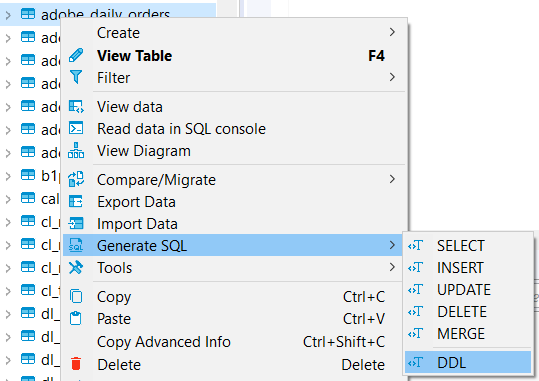Click the Create submenu arrow
539x381 pixels.
[392, 32]
